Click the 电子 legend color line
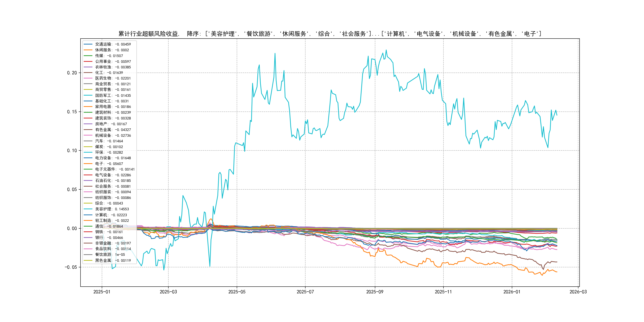 [88, 164]
